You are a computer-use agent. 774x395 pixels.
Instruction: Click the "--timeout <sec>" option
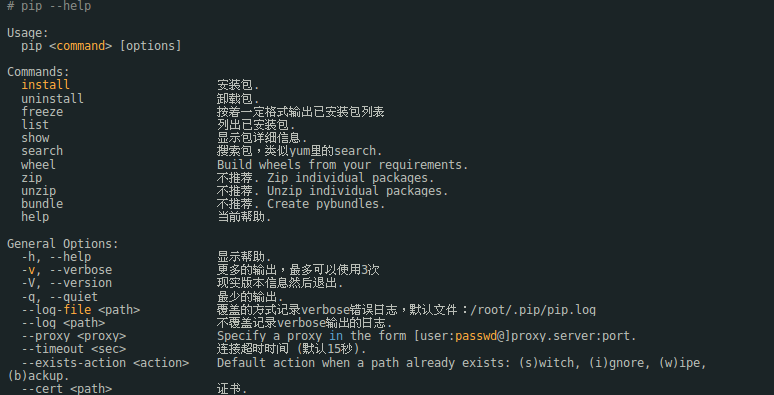(x=74, y=349)
